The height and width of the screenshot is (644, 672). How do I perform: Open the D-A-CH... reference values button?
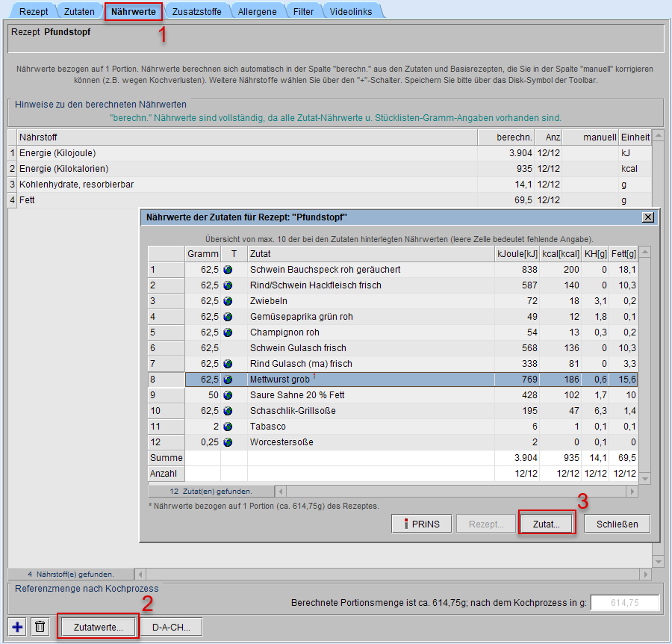point(172,627)
